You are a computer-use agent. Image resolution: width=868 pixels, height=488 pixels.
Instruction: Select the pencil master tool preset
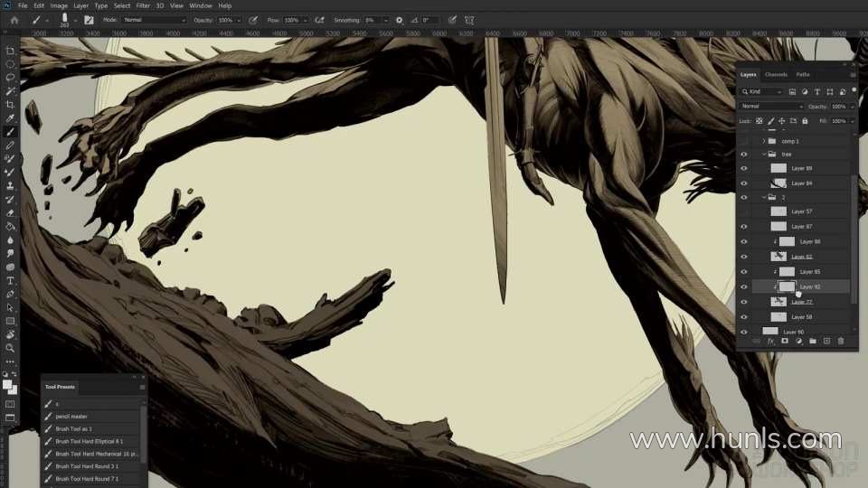tap(71, 417)
